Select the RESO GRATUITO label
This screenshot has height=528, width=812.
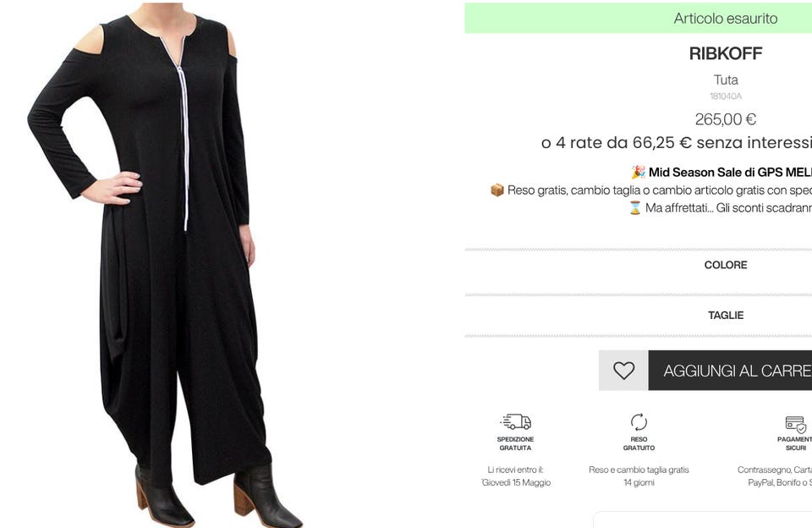[639, 443]
